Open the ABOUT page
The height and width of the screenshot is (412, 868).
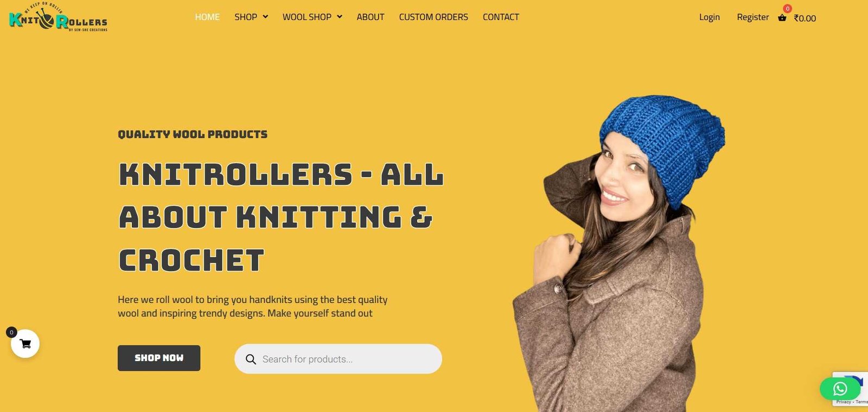pyautogui.click(x=371, y=17)
